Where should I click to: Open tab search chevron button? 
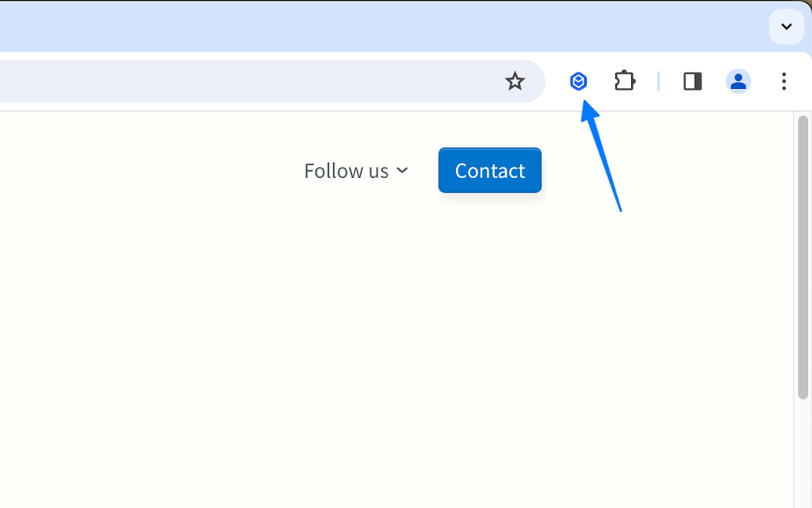pos(786,26)
